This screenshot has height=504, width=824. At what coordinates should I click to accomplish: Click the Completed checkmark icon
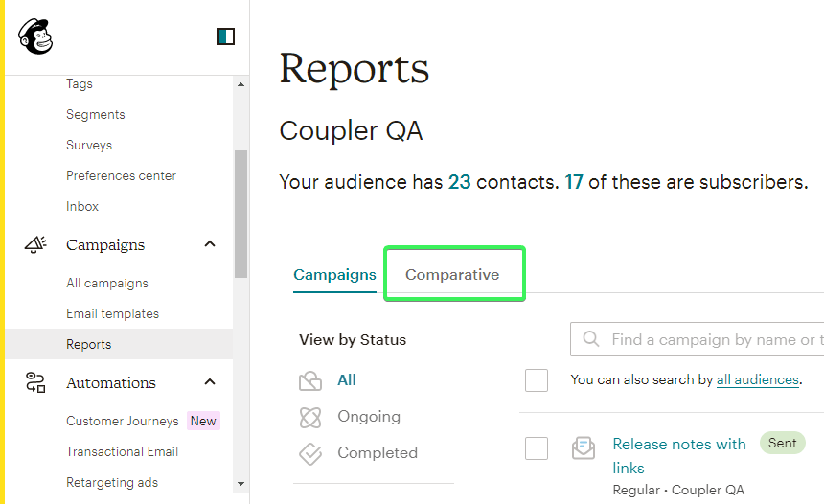[x=310, y=453]
